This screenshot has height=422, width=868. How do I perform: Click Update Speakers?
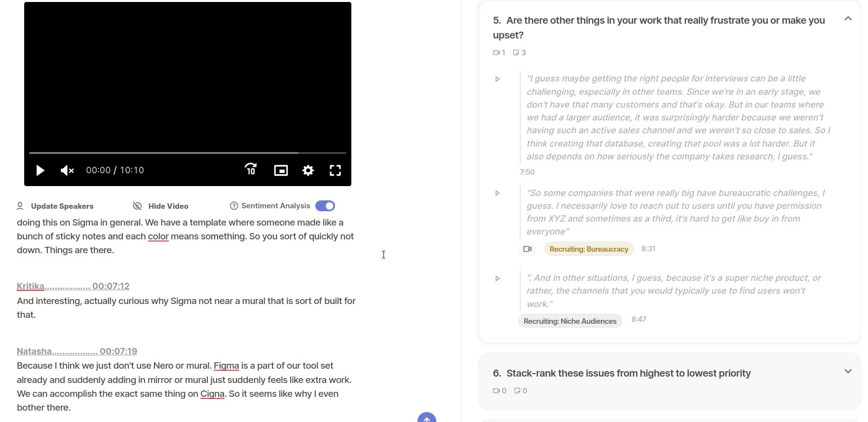(55, 206)
